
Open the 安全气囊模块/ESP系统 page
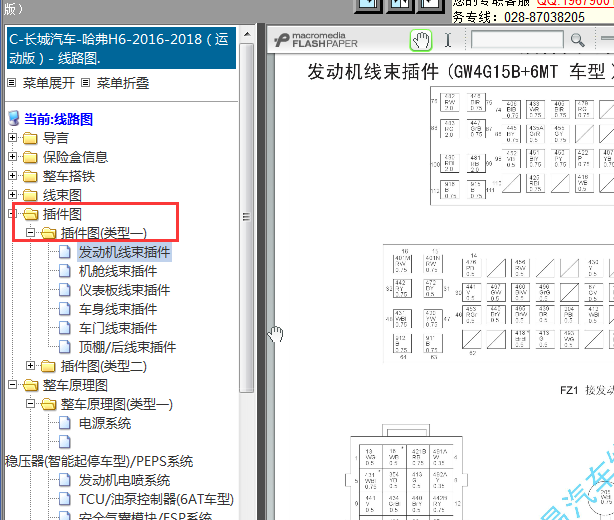coord(145,516)
